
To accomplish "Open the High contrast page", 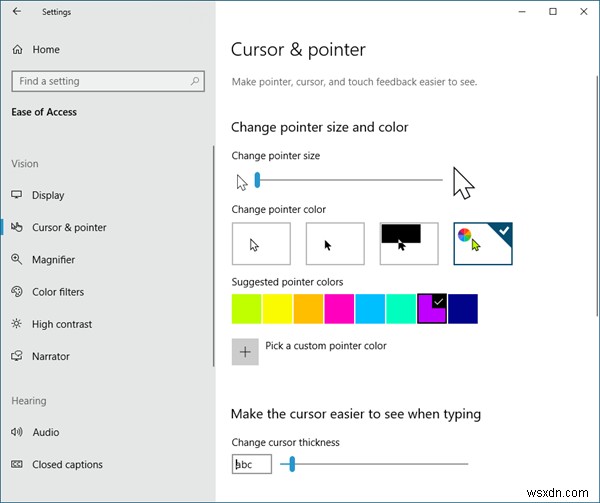I will [x=62, y=324].
